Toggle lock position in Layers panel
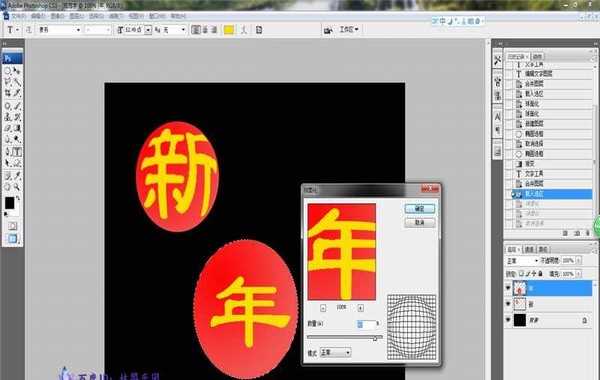Viewport: 600px width, 380px height. click(x=534, y=274)
